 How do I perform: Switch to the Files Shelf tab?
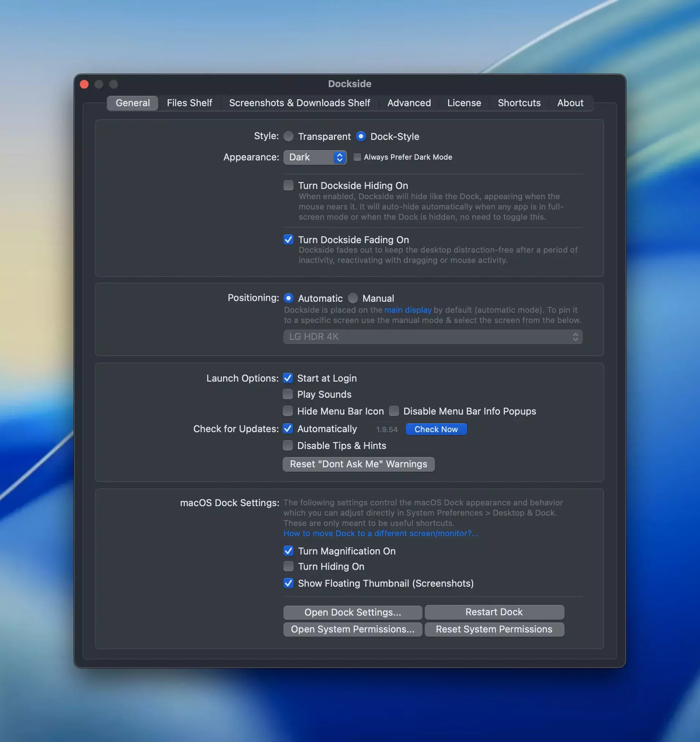click(x=189, y=103)
